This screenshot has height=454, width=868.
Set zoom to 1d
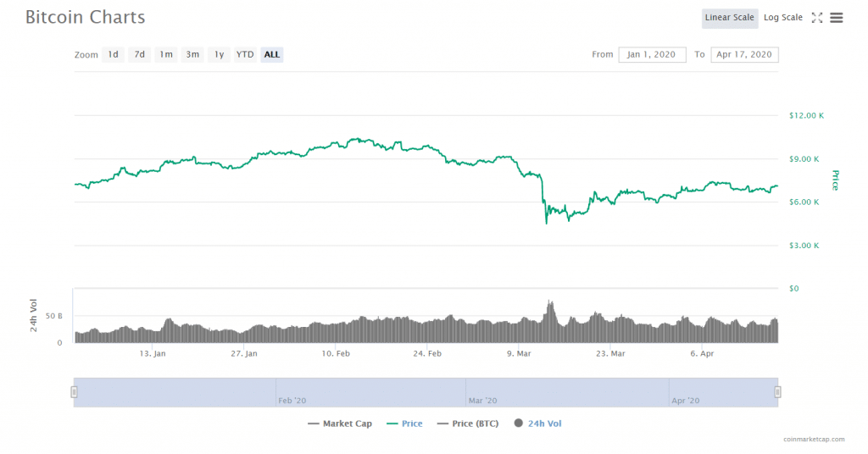point(113,55)
